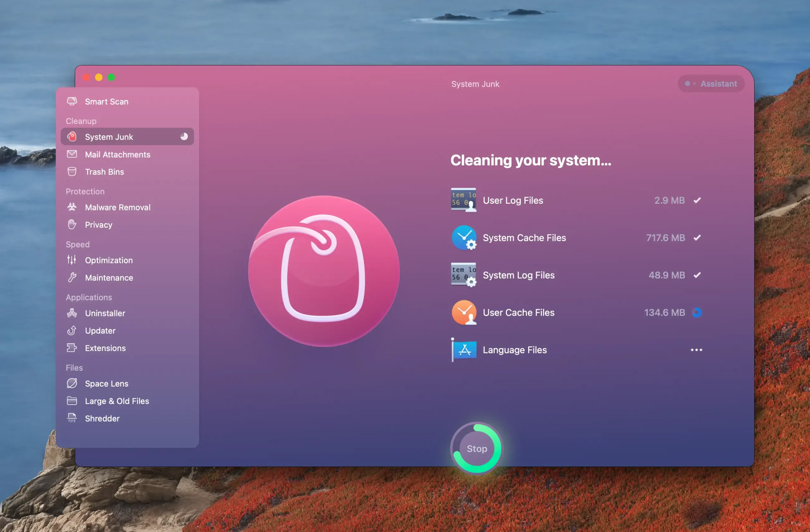810x532 pixels.
Task: Click the Malware Removal biohazard icon
Action: tap(72, 207)
